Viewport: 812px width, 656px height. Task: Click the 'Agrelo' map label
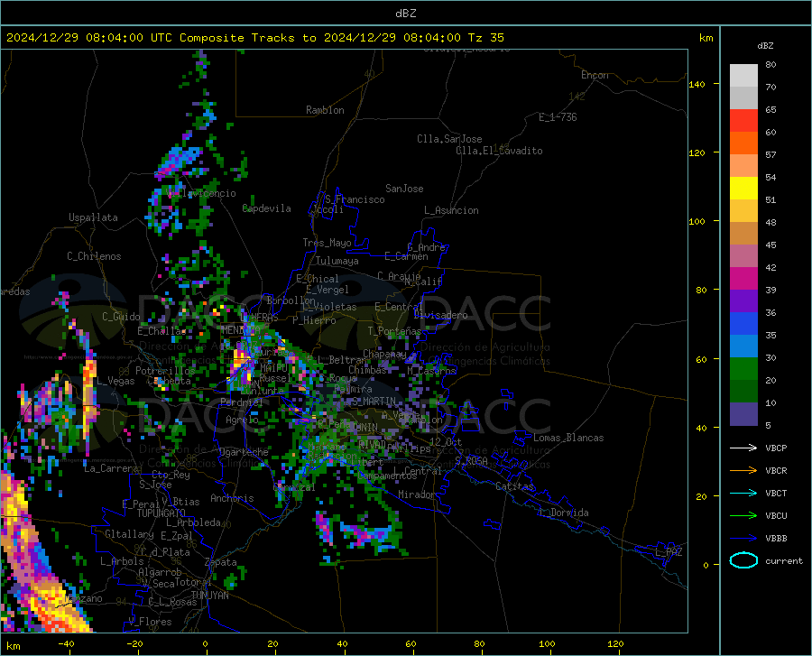click(x=242, y=420)
